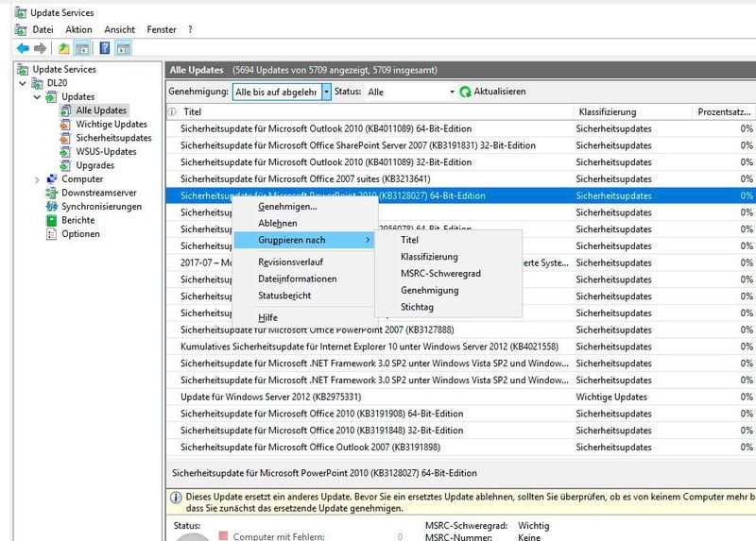Screen dimensions: 756x541
Task: Open the blue Help question-mark icon
Action: (x=105, y=48)
